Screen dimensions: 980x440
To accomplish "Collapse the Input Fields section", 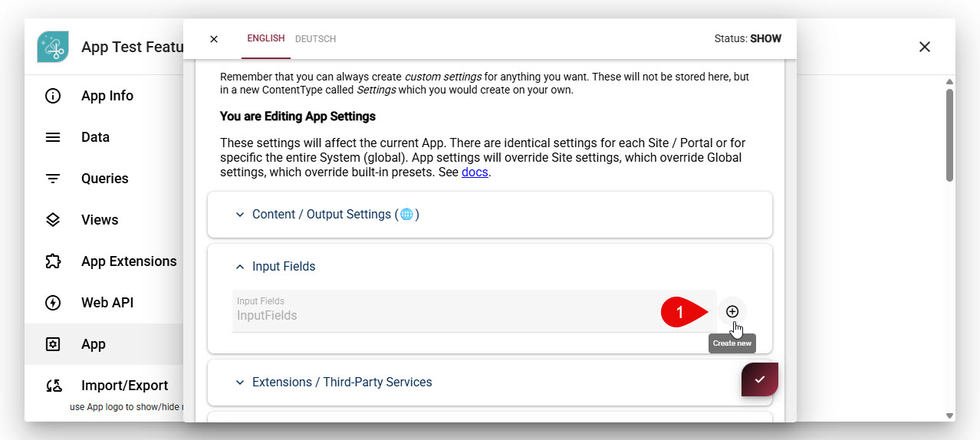I will [x=283, y=267].
